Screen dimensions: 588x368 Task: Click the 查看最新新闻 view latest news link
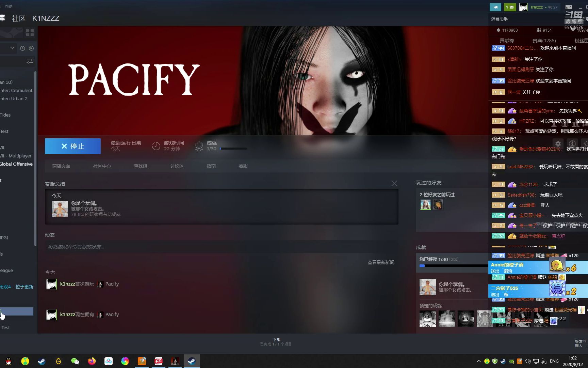381,262
